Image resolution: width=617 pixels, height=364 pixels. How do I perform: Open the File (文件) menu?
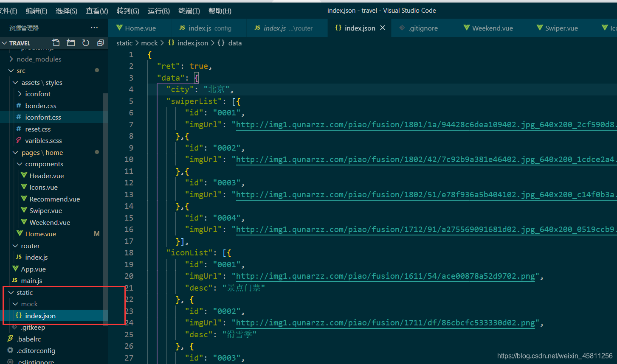8,11
